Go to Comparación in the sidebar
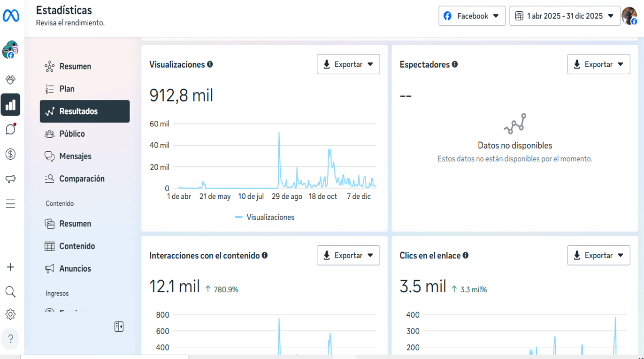 82,179
